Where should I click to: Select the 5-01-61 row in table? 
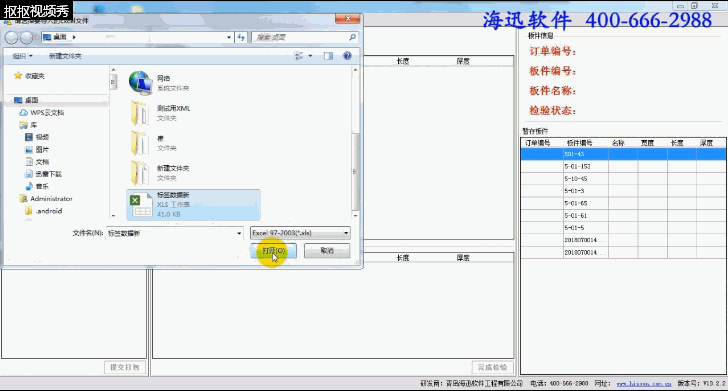click(623, 215)
